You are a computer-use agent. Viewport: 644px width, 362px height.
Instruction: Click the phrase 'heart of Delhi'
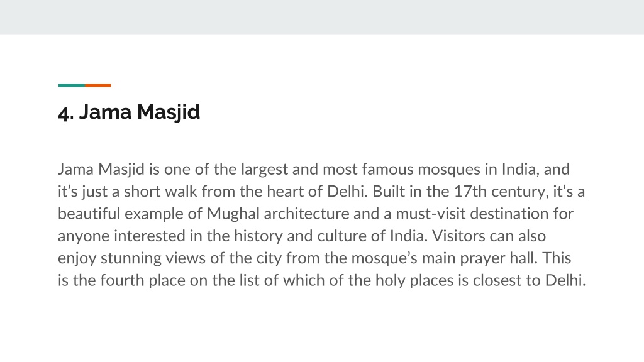point(317,192)
